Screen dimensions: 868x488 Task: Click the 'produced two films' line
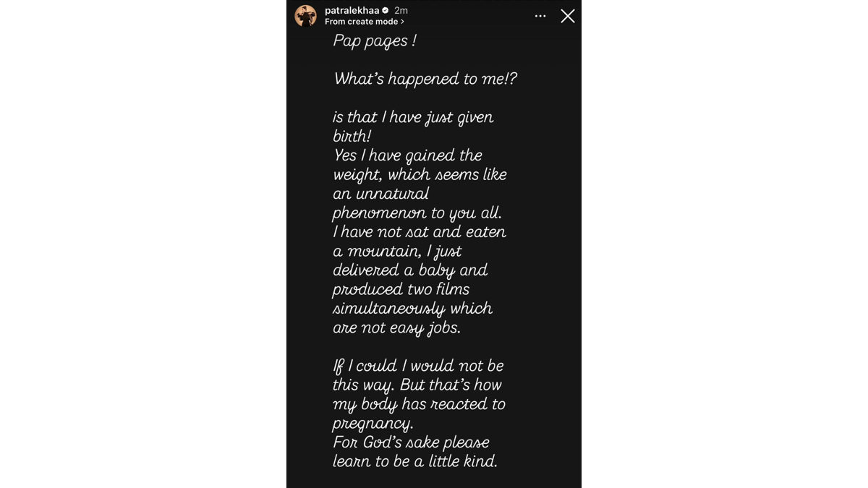tap(401, 289)
